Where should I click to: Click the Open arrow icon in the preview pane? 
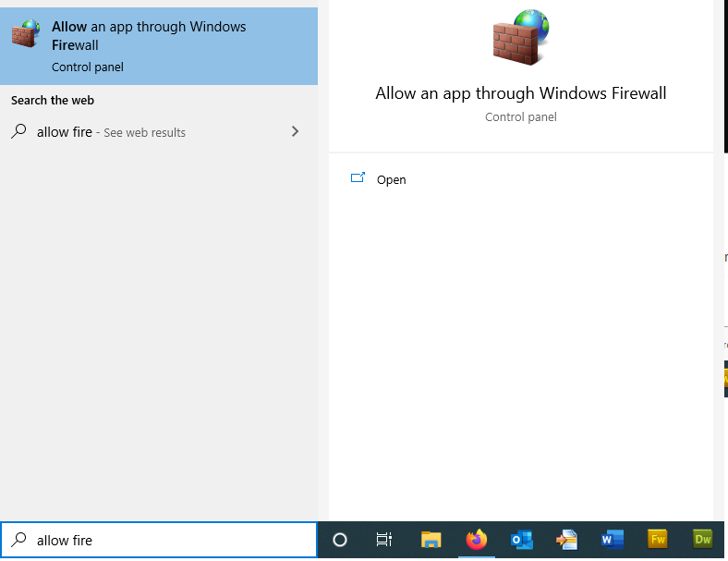358,177
